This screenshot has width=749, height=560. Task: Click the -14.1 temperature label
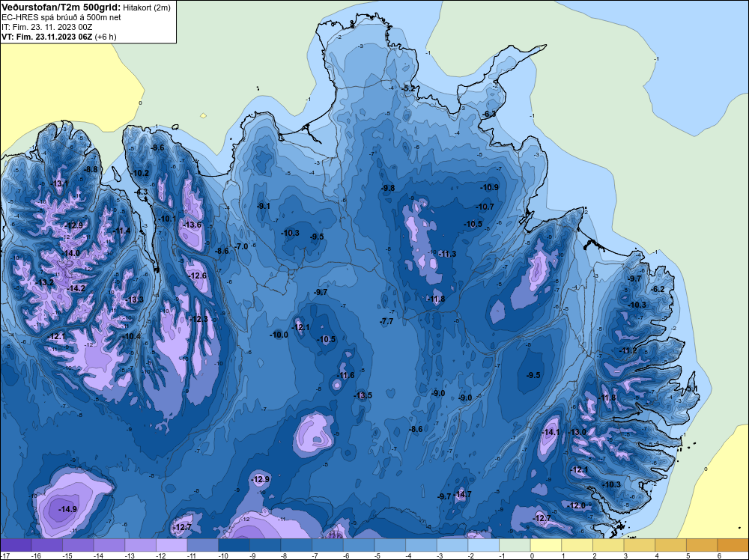551,433
